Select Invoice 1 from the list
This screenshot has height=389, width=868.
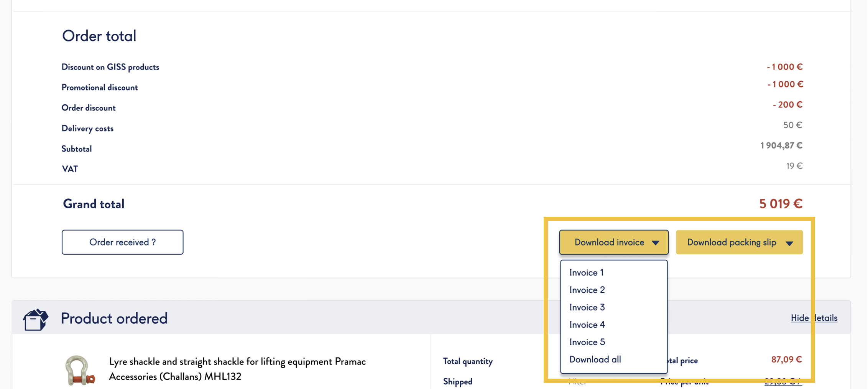587,272
